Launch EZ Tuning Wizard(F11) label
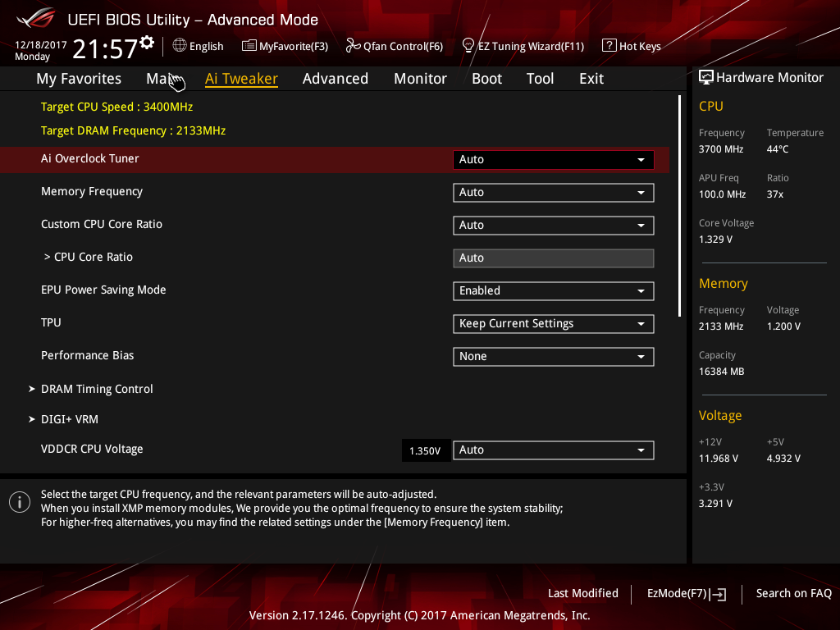This screenshot has width=840, height=630. coord(531,47)
